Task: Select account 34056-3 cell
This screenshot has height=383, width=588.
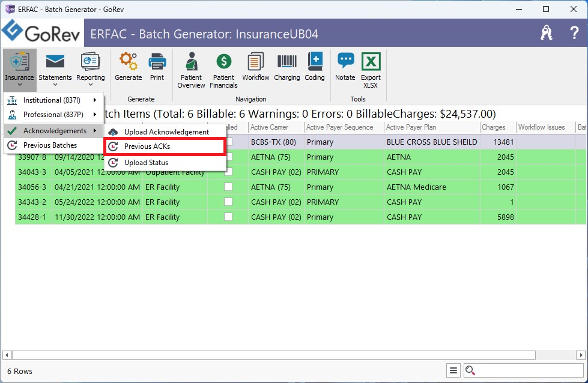Action: pos(33,187)
